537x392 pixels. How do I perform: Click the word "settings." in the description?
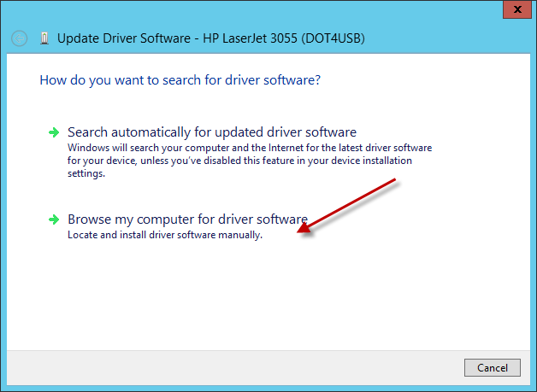86,173
